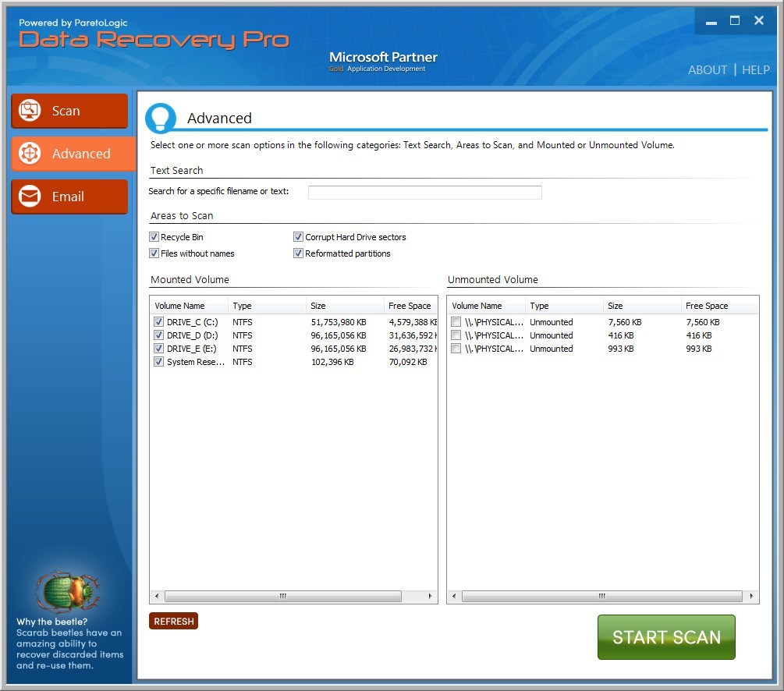The height and width of the screenshot is (691, 784).
Task: Sort mounted volumes by Volume Name header
Action: click(189, 306)
